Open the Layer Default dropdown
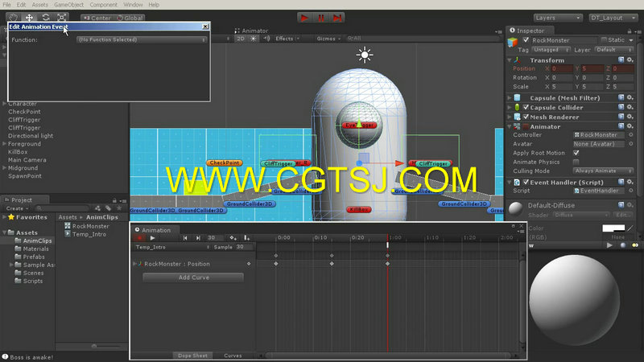This screenshot has width=644, height=362. point(613,50)
